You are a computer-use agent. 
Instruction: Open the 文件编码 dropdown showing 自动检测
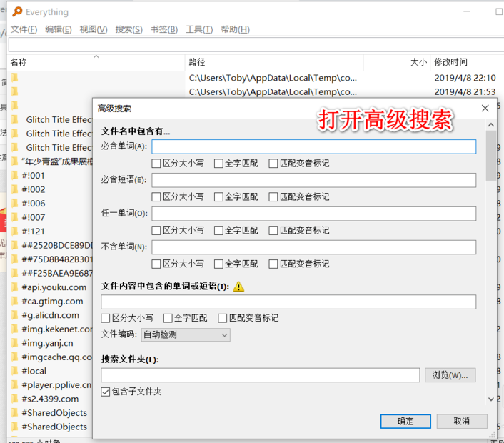coord(186,334)
